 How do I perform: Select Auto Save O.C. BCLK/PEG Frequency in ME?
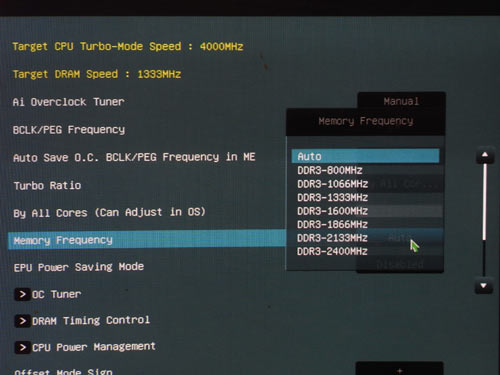tap(134, 157)
